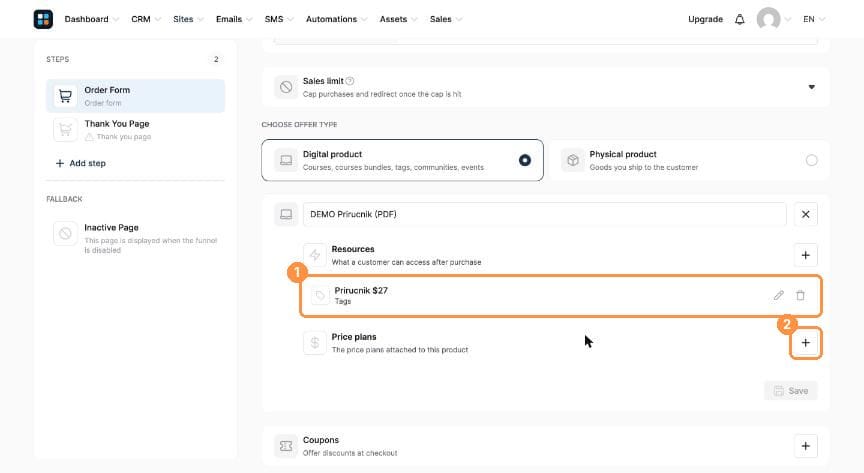The image size is (864, 473).
Task: Open the Sites dropdown menu
Action: (188, 19)
